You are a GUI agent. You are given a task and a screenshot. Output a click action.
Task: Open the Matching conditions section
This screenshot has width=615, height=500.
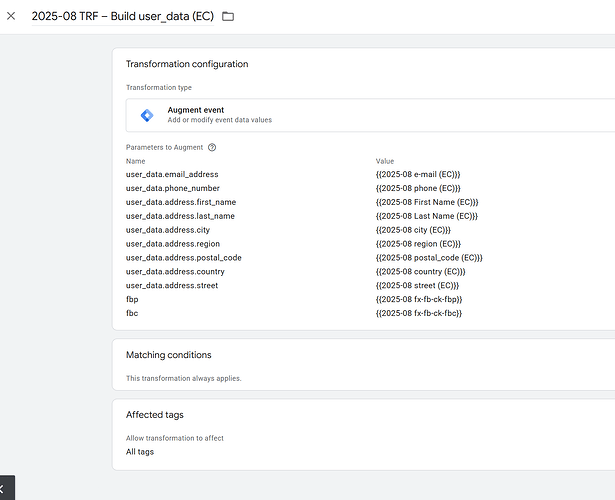[168, 355]
